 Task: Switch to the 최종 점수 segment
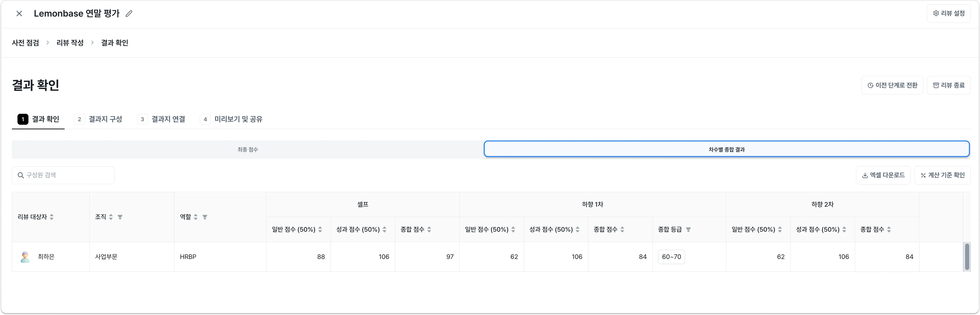point(248,149)
